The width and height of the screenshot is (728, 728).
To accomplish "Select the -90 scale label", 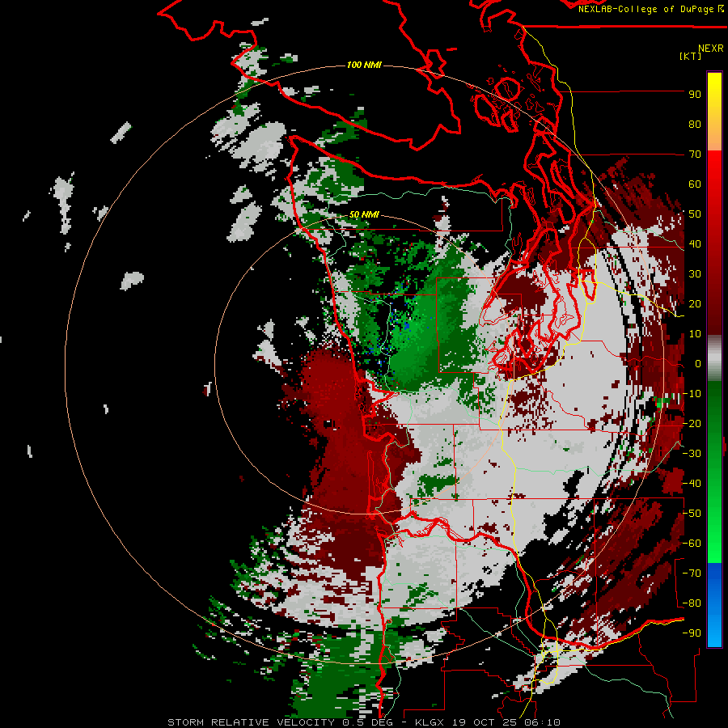I will [x=692, y=633].
